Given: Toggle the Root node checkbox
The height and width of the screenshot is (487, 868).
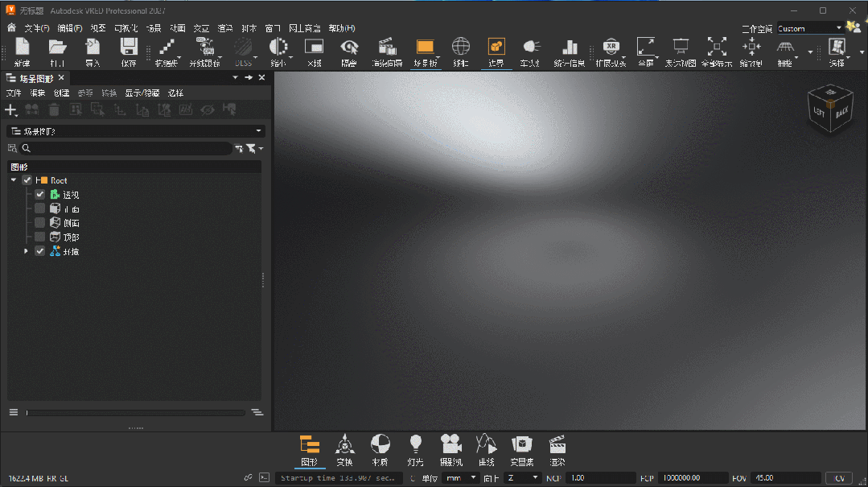Looking at the screenshot, I should click(27, 180).
